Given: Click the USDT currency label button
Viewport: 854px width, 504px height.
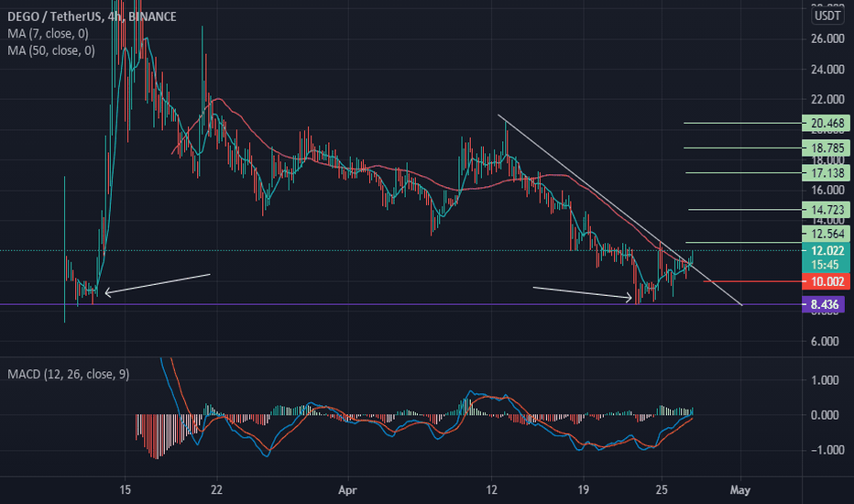Looking at the screenshot, I should [x=827, y=16].
